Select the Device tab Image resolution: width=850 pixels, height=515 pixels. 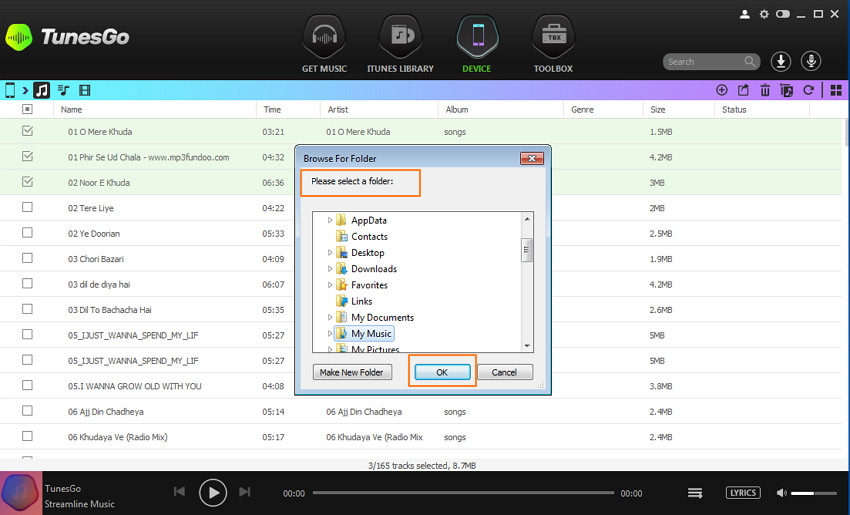pos(477,44)
